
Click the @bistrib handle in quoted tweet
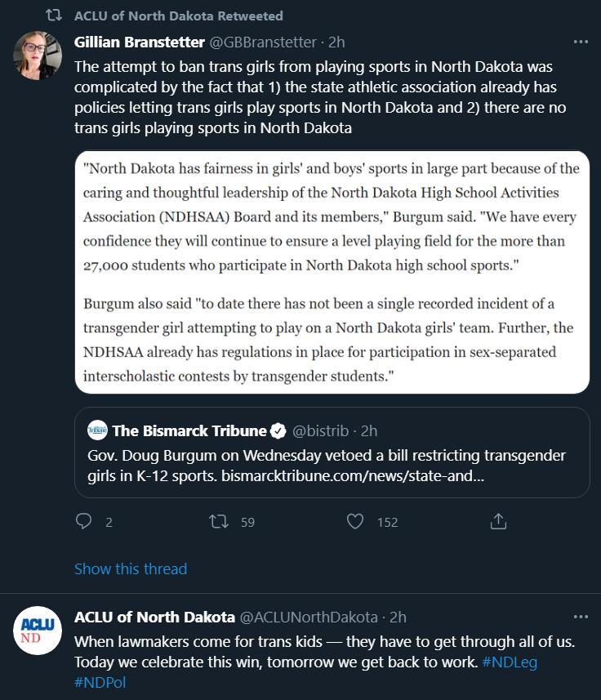coord(320,430)
